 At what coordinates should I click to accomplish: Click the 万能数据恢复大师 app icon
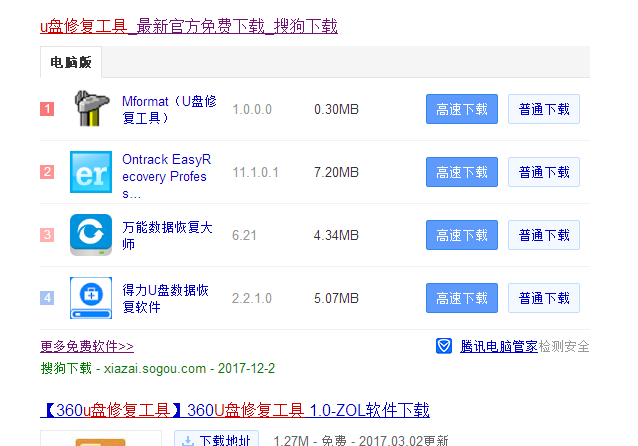point(91,235)
